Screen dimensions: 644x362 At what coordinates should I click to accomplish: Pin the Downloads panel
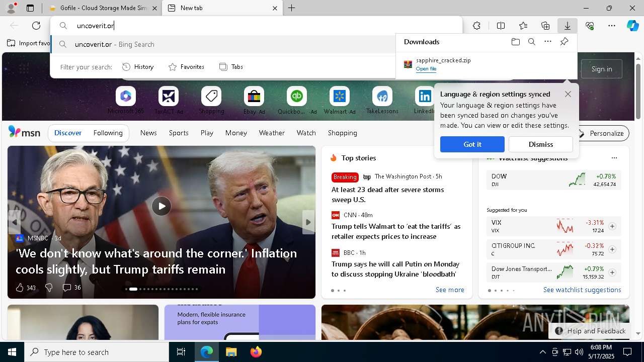coord(564,42)
